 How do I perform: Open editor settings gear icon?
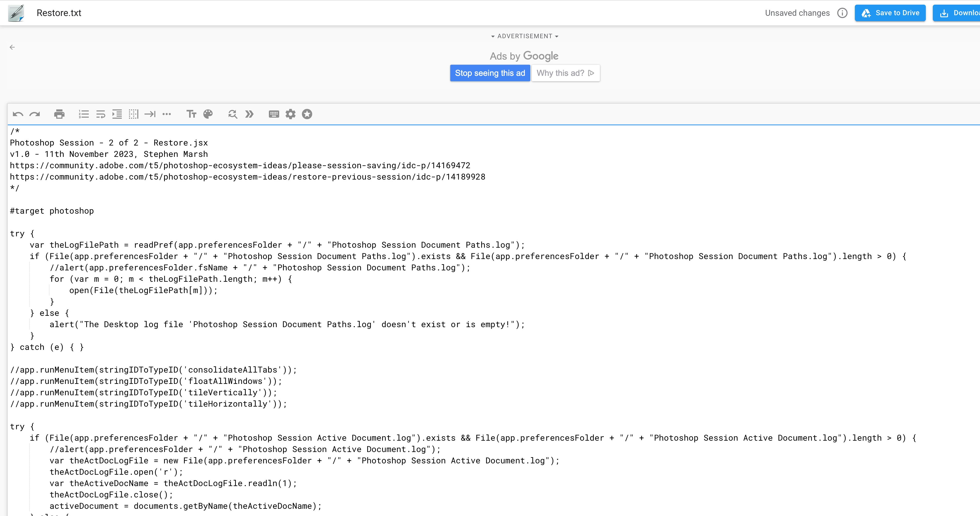click(x=290, y=114)
